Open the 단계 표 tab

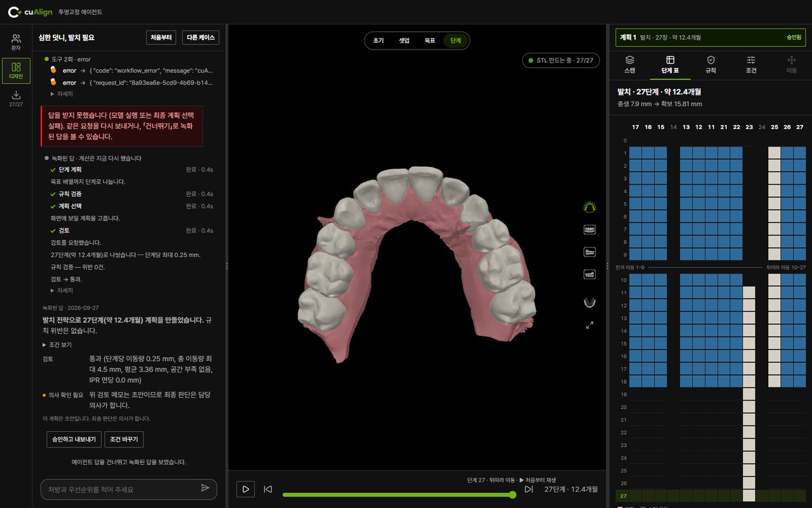coord(671,64)
